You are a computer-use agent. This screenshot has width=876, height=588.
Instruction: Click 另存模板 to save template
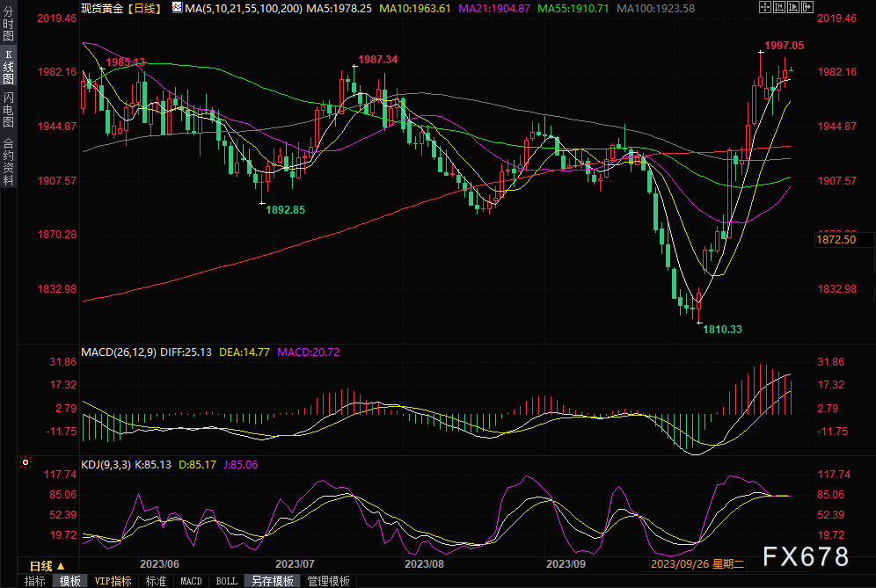click(x=272, y=581)
